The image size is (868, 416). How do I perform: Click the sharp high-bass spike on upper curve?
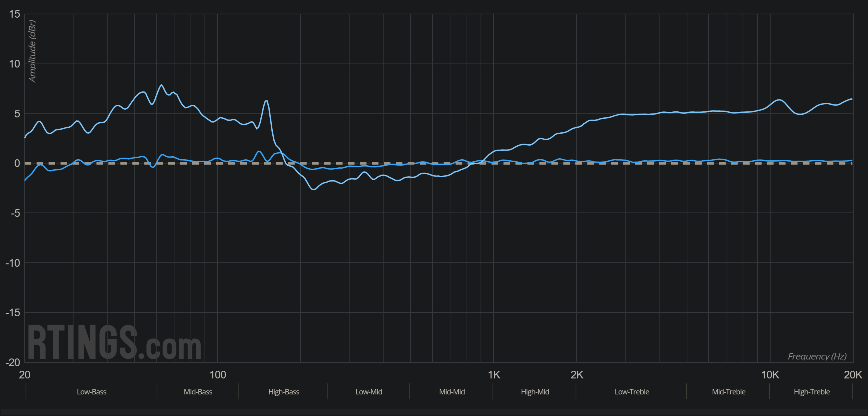point(266,101)
